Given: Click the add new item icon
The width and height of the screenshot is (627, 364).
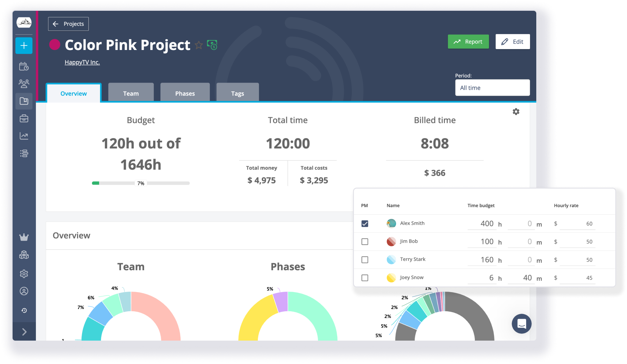Looking at the screenshot, I should point(24,45).
